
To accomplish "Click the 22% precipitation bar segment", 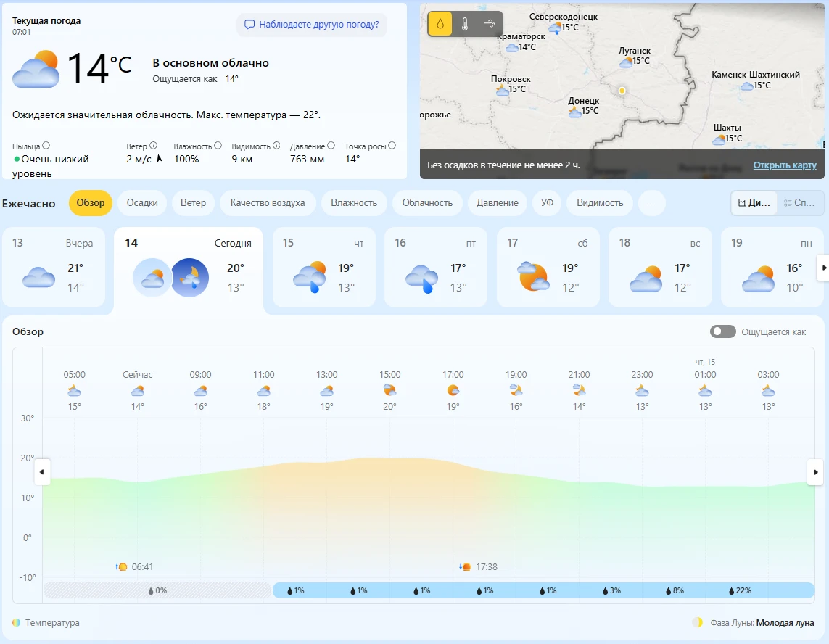I will point(740,590).
